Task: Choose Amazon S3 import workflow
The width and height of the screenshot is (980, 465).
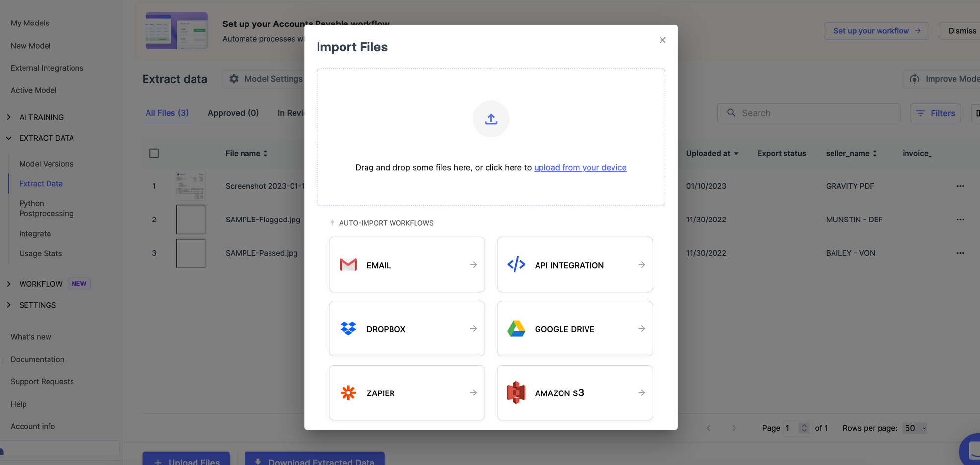Action: pyautogui.click(x=574, y=393)
